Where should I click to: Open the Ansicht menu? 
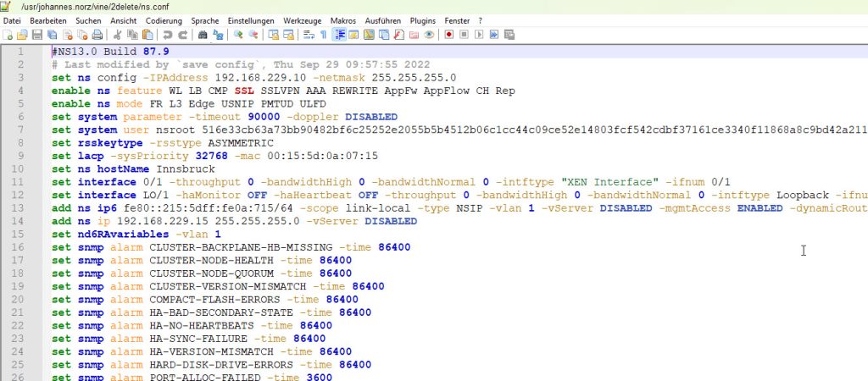[124, 21]
